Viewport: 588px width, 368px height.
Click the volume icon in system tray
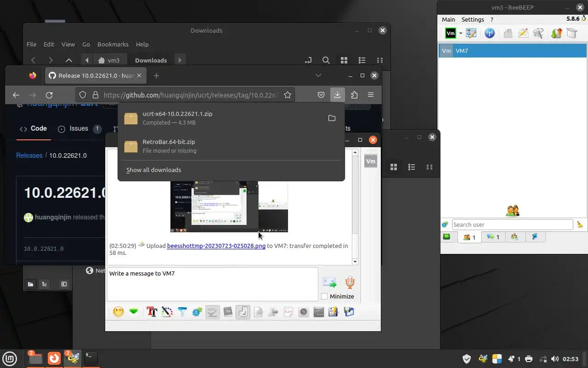click(555, 359)
